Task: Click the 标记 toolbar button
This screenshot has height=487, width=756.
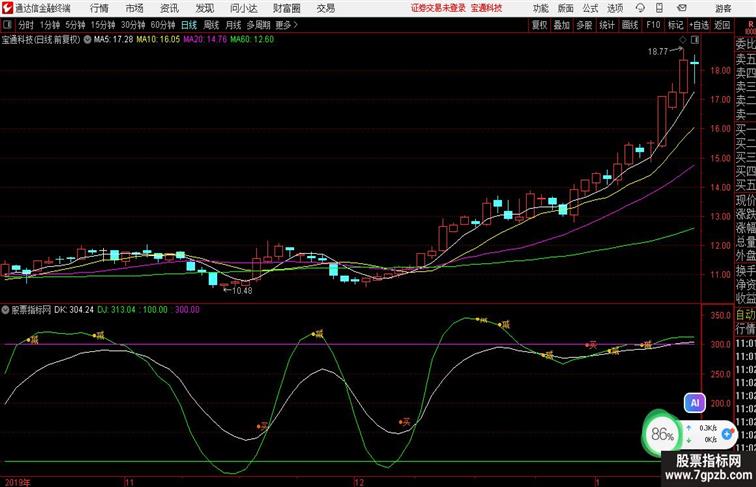Action: [675, 25]
